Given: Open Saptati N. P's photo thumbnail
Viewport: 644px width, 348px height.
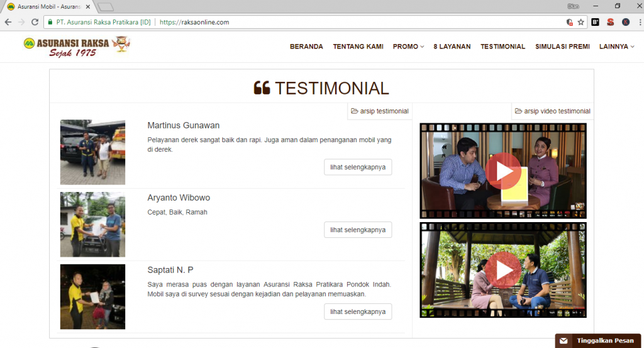Looking at the screenshot, I should tap(93, 296).
